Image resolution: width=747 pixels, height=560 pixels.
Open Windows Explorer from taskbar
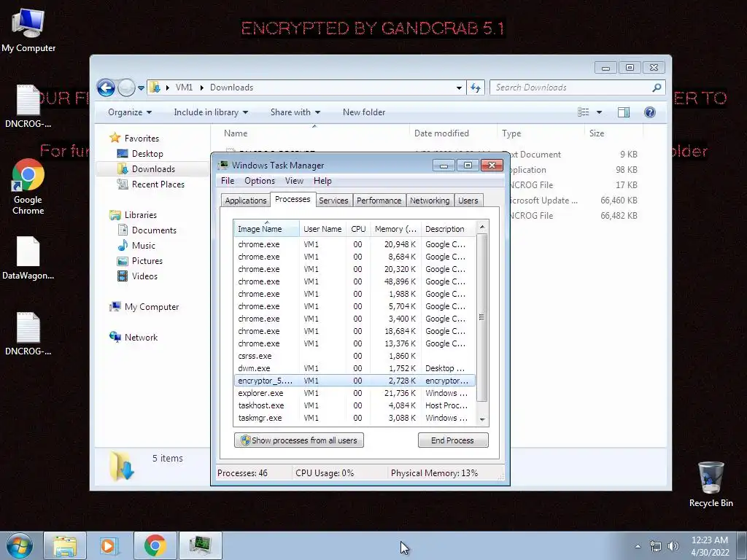click(x=65, y=545)
